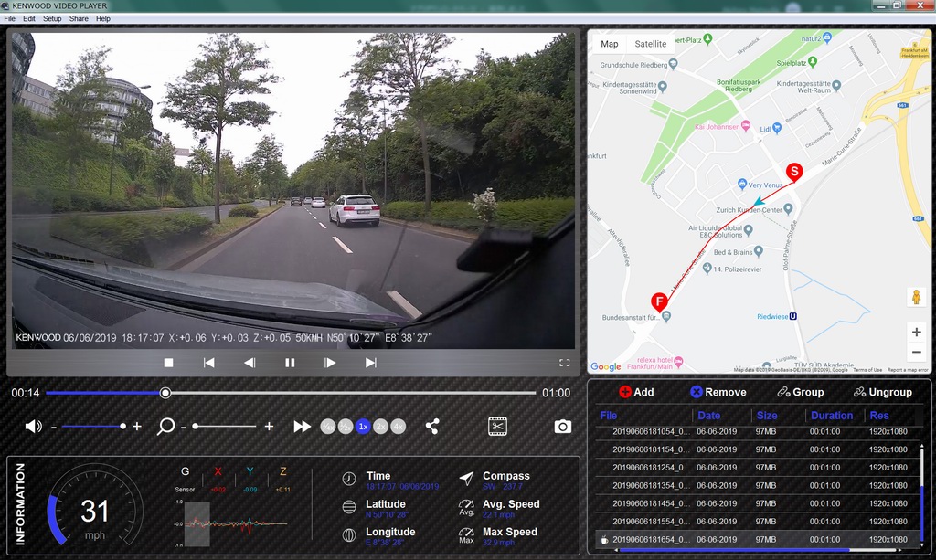Open the File menu
Image resolution: width=936 pixels, height=560 pixels.
[x=9, y=18]
